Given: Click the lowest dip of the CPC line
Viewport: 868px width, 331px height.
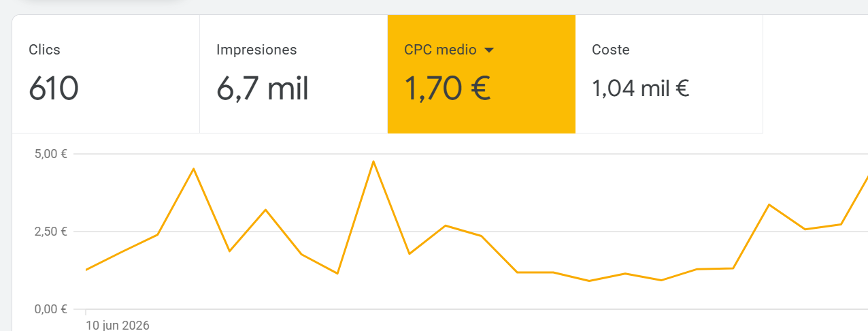Looking at the screenshot, I should pyautogui.click(x=589, y=281).
